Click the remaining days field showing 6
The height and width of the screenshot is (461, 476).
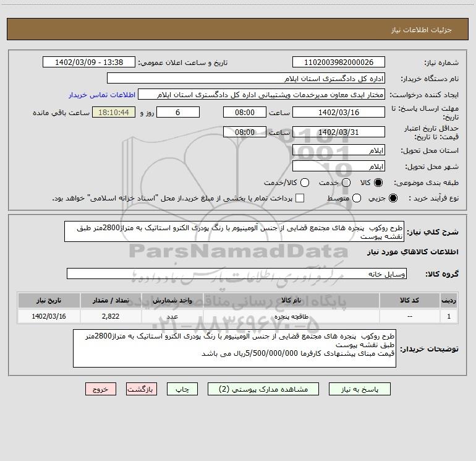(x=178, y=112)
